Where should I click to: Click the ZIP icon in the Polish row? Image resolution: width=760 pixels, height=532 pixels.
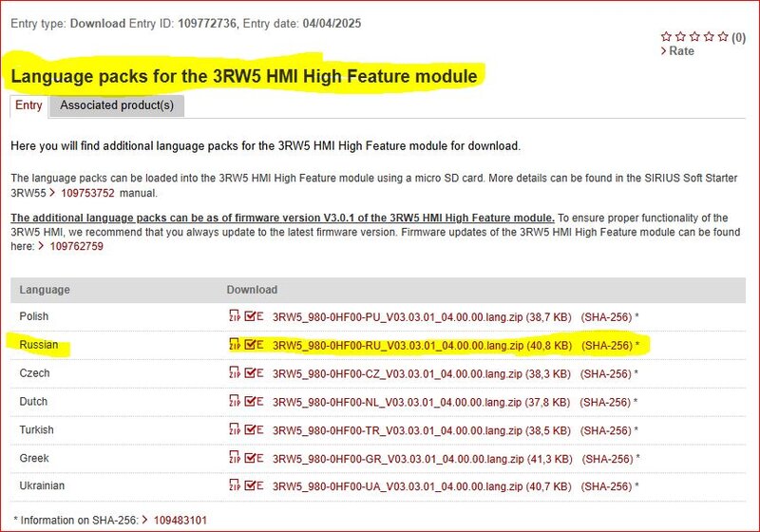(x=235, y=316)
